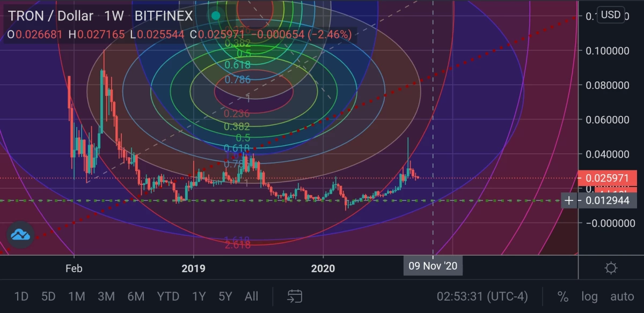Toggle auto scale mode

pos(622,296)
